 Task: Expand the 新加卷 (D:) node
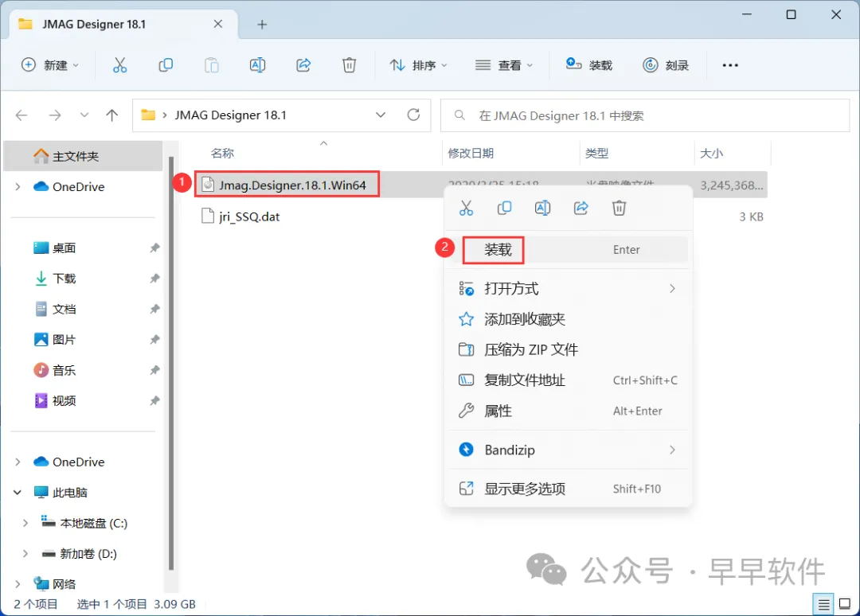(x=25, y=553)
